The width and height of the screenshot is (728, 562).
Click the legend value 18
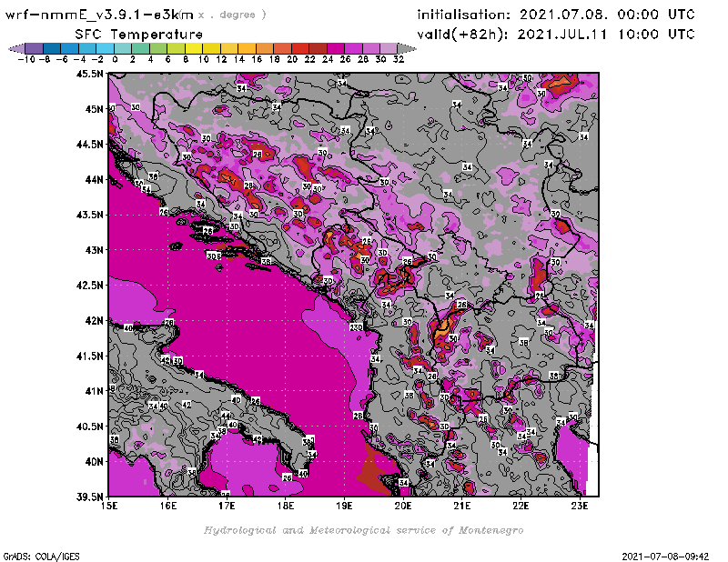274,59
